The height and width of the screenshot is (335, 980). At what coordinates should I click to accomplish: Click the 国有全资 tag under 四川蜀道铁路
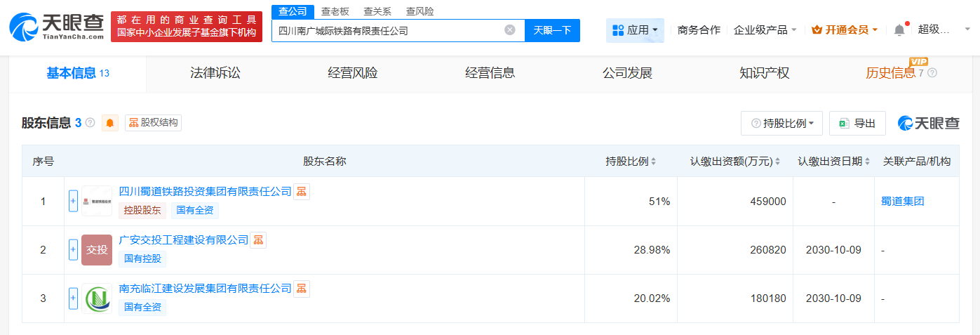coord(195,210)
